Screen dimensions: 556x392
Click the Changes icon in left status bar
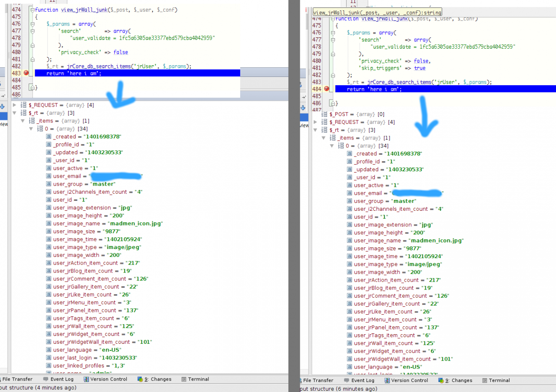click(140, 379)
